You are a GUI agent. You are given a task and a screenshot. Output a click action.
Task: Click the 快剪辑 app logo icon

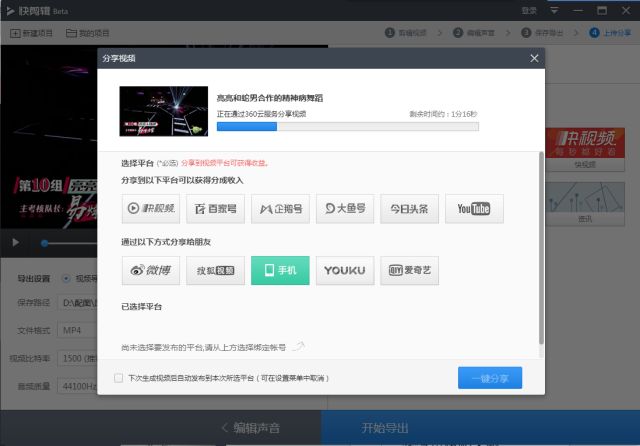click(10, 11)
